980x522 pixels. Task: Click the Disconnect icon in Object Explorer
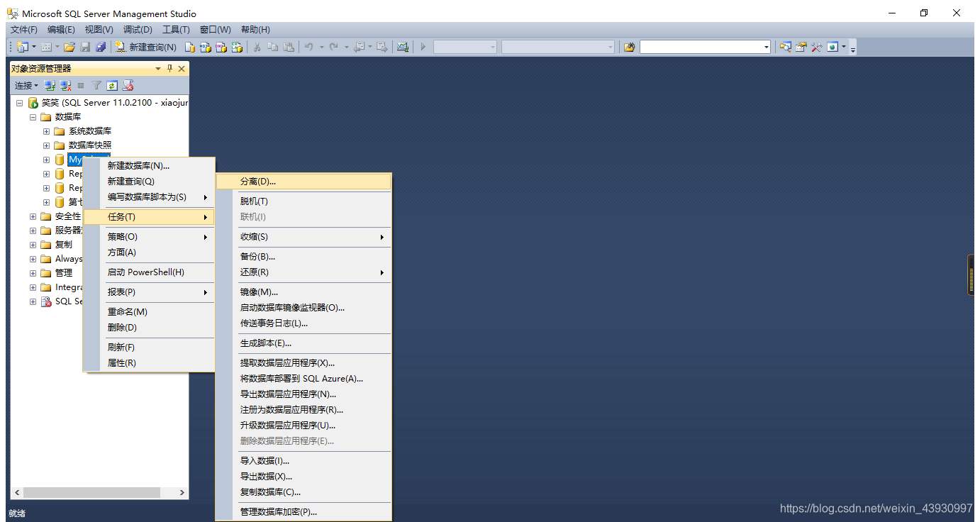[65, 85]
